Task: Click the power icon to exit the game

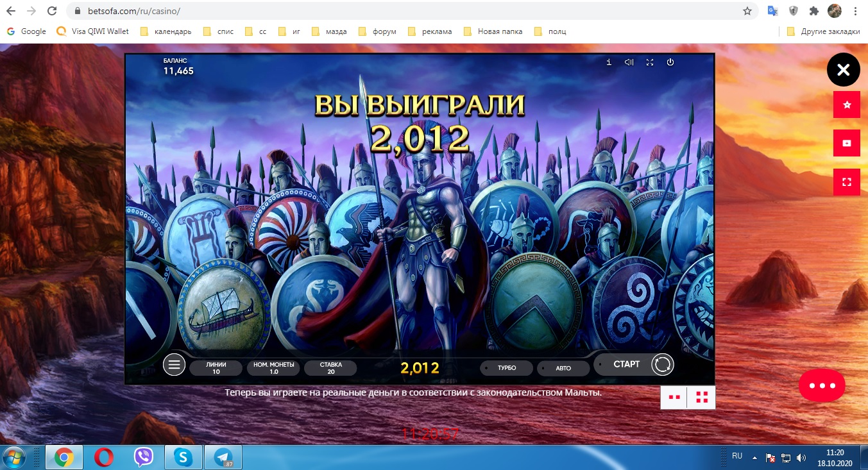Action: click(x=670, y=62)
